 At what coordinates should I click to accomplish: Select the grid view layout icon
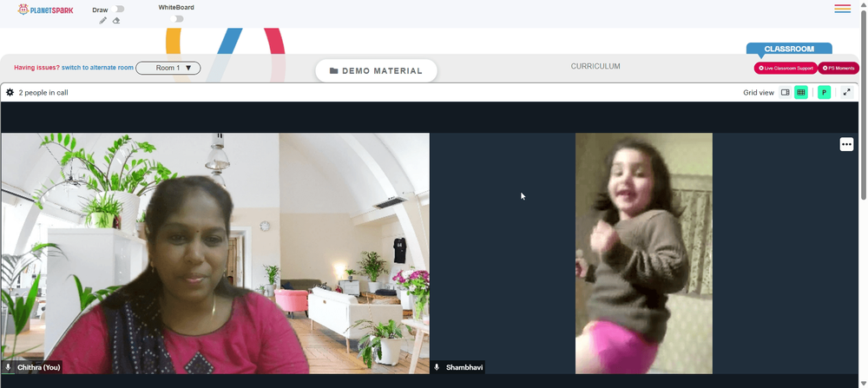click(801, 92)
